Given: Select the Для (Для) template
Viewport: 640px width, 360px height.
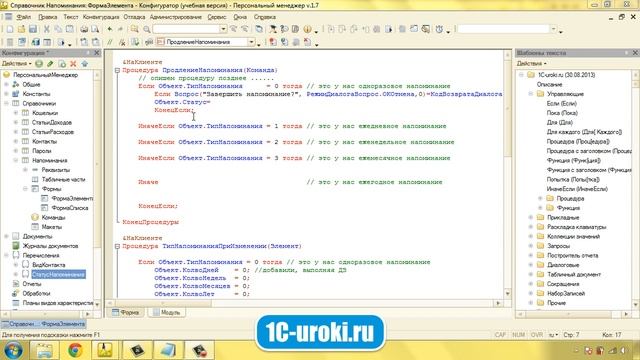Looking at the screenshot, I should [x=559, y=122].
